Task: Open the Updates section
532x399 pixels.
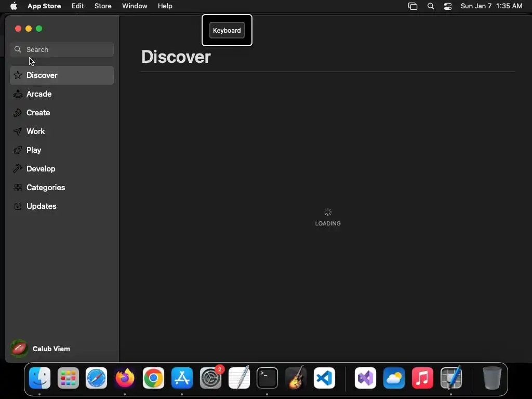Action: [x=62, y=206]
